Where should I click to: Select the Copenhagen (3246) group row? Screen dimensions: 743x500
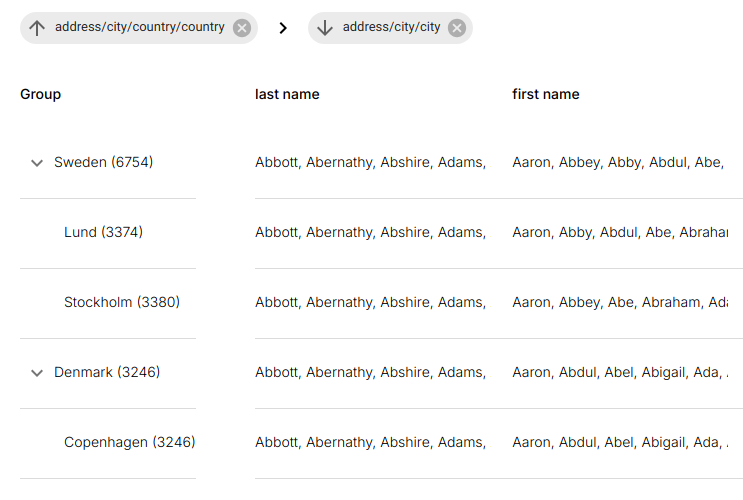pyautogui.click(x=129, y=442)
